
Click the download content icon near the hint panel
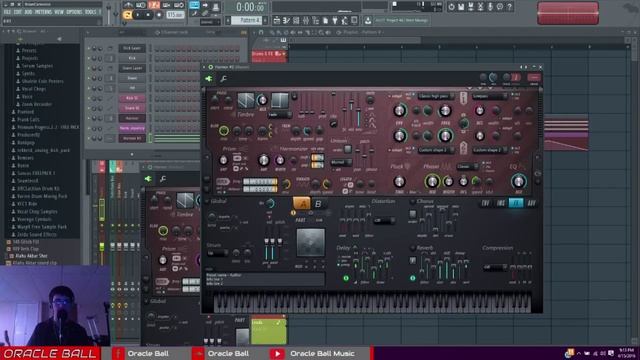(367, 20)
